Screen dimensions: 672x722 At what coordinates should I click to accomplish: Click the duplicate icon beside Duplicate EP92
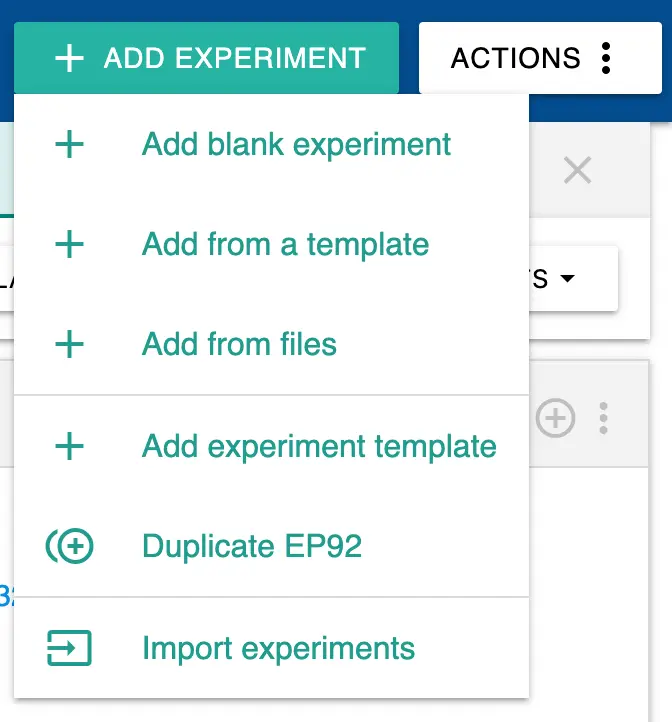[69, 547]
